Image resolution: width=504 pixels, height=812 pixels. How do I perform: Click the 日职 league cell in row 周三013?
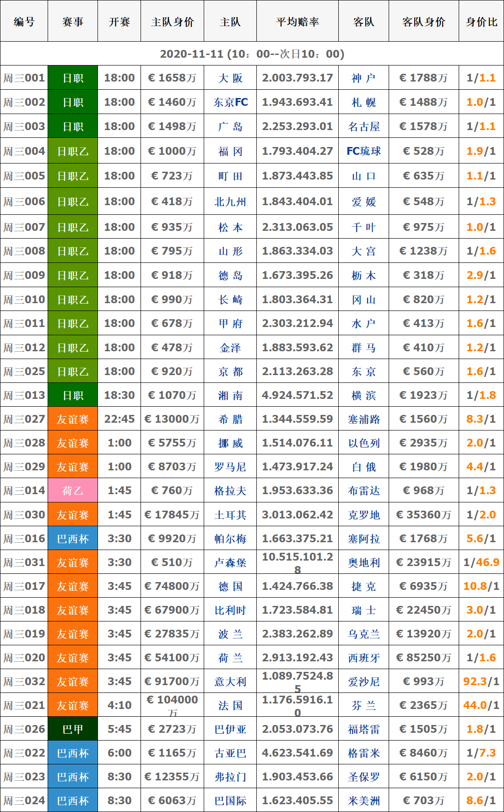(x=73, y=395)
